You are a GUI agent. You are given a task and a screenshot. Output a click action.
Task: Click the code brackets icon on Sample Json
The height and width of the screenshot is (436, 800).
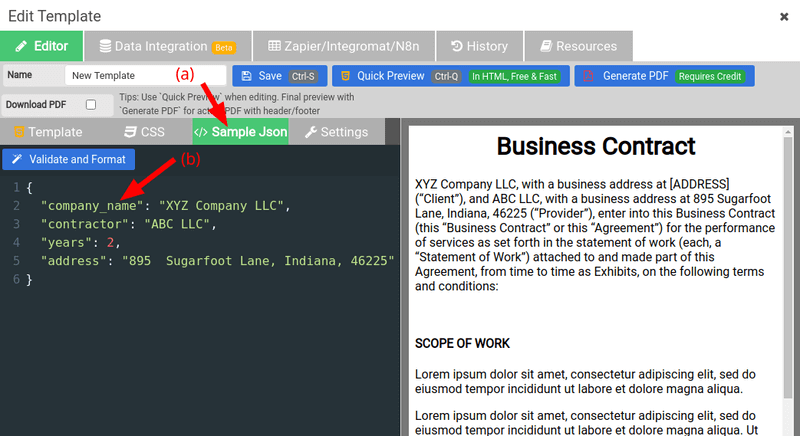click(x=201, y=132)
